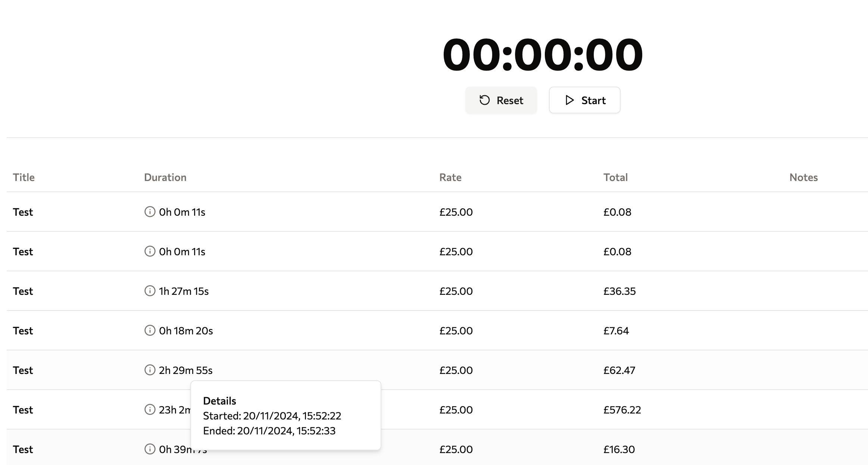
Task: Click the 00:00:00 timer display
Action: click(x=543, y=54)
